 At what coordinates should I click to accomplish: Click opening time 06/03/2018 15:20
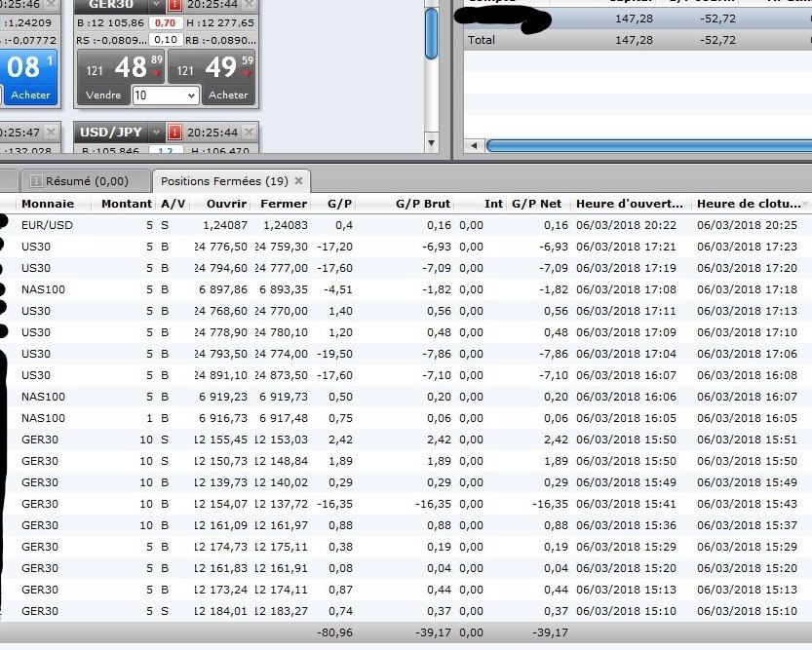(626, 568)
